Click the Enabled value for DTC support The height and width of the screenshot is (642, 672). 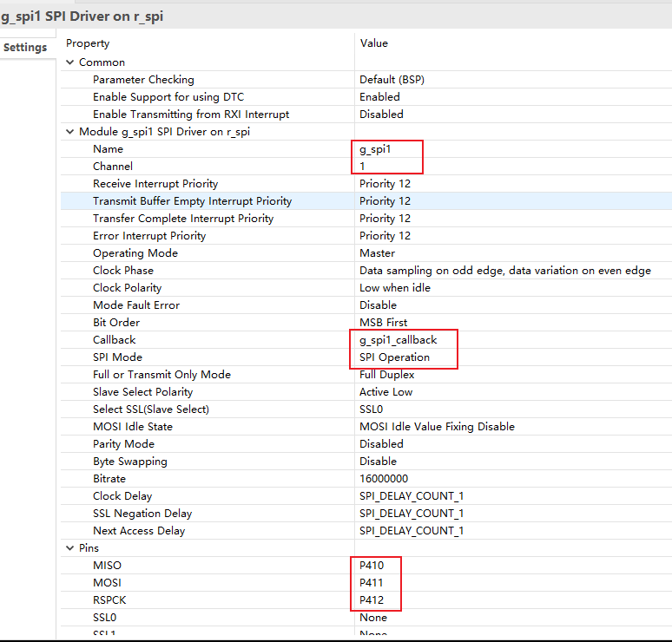click(x=379, y=97)
